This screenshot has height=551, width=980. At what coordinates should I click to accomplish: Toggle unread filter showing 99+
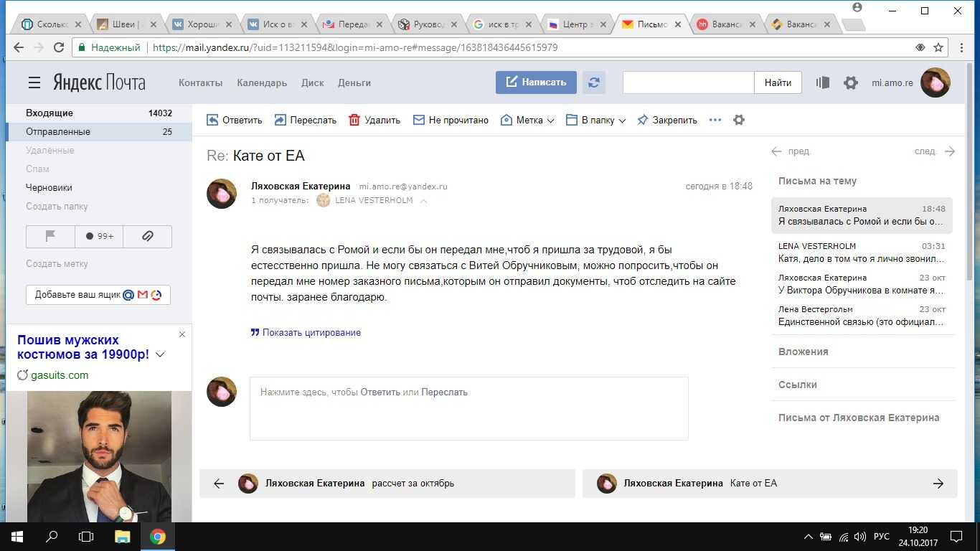click(99, 236)
